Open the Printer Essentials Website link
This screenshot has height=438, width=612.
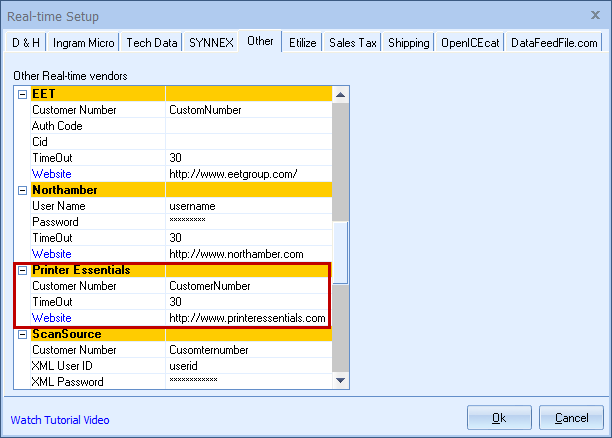(52, 318)
